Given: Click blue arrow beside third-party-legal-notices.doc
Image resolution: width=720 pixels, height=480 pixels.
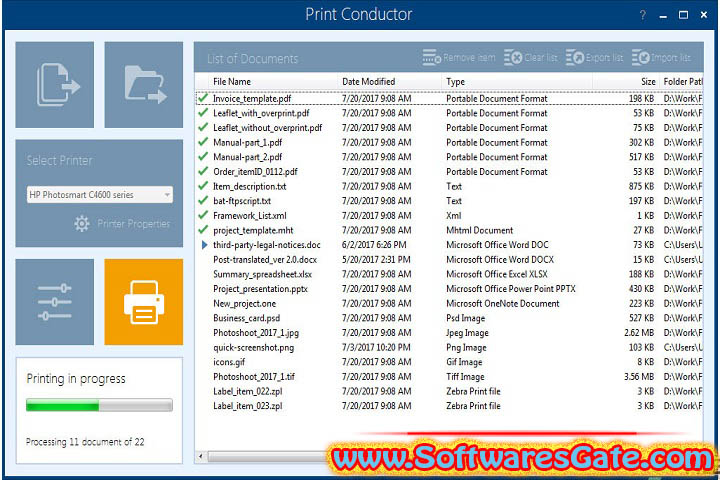Looking at the screenshot, I should click(x=204, y=245).
